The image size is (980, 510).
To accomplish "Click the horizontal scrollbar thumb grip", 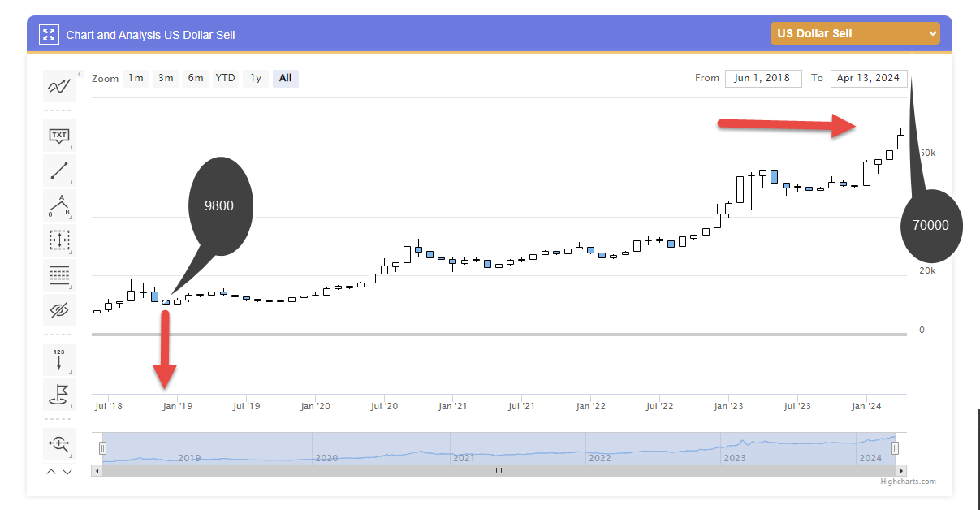I will (499, 470).
